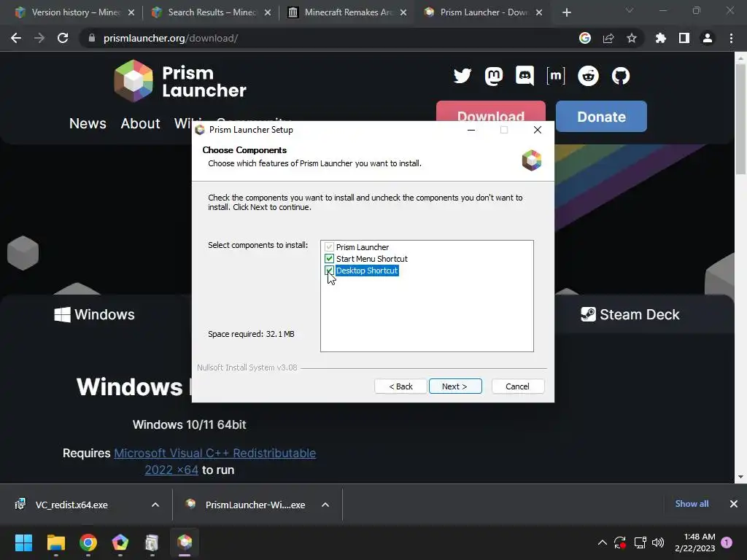The height and width of the screenshot is (560, 747).
Task: Click Next in the setup wizard
Action: coord(455,386)
